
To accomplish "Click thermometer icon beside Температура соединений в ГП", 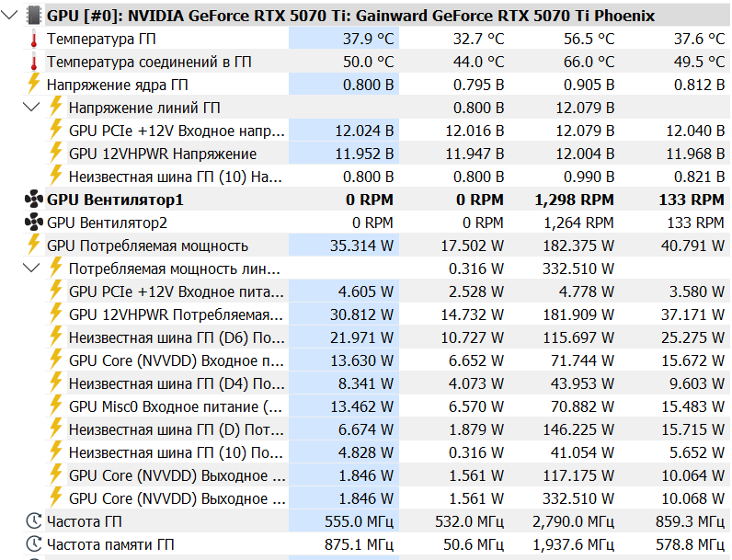I will click(x=34, y=62).
